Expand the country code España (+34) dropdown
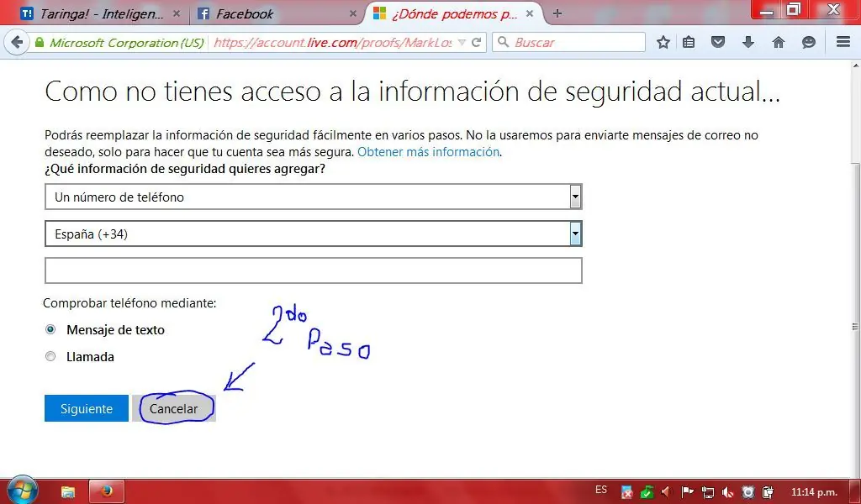Viewport: 861px width, 504px height. pyautogui.click(x=574, y=234)
